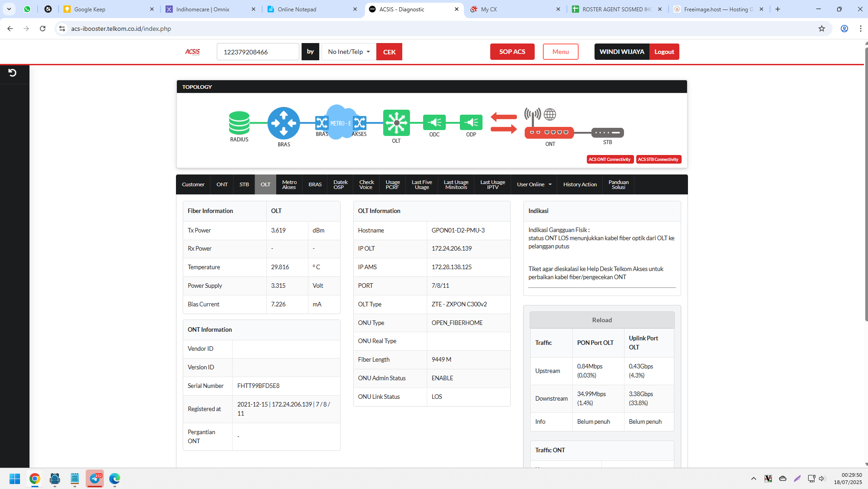The image size is (868, 489).
Task: Open Chrome profile icon
Action: pos(844,29)
